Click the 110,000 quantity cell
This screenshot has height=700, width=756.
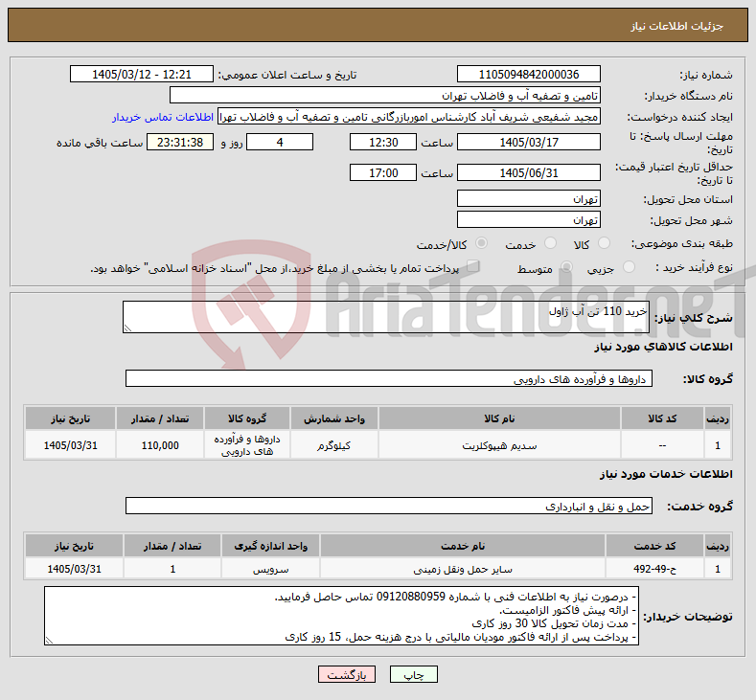tap(160, 445)
